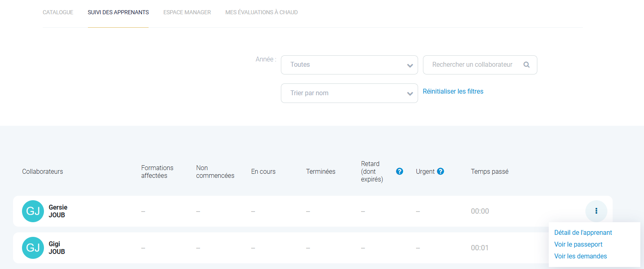Click the Gersie JOUB name

tap(58, 211)
